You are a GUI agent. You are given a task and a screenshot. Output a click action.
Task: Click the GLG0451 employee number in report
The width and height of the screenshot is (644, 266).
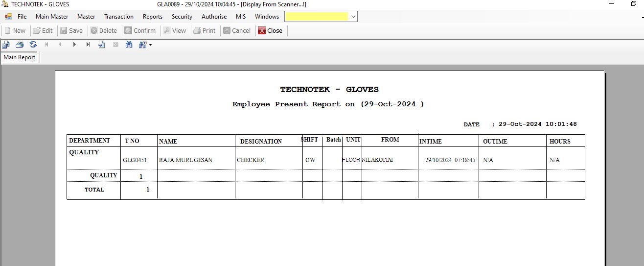[135, 160]
